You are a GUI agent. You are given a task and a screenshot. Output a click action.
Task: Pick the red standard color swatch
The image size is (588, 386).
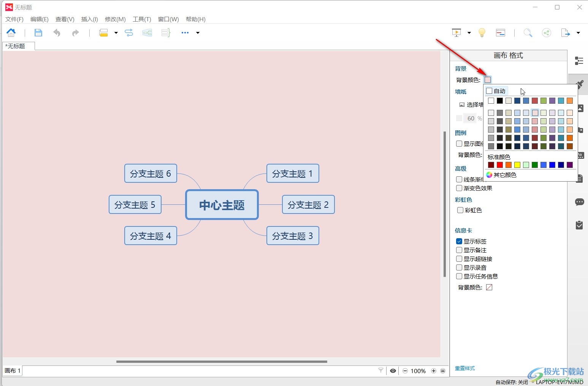pos(500,165)
